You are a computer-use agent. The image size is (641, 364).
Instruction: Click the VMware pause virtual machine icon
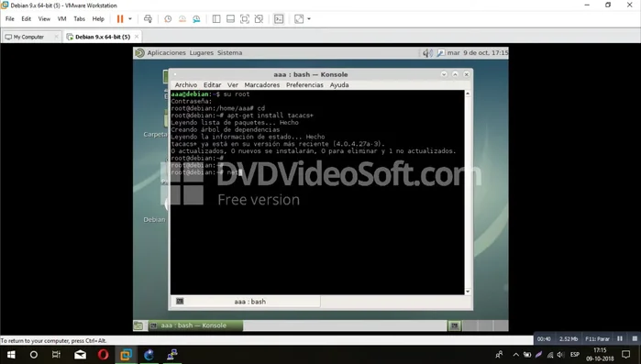coord(120,18)
